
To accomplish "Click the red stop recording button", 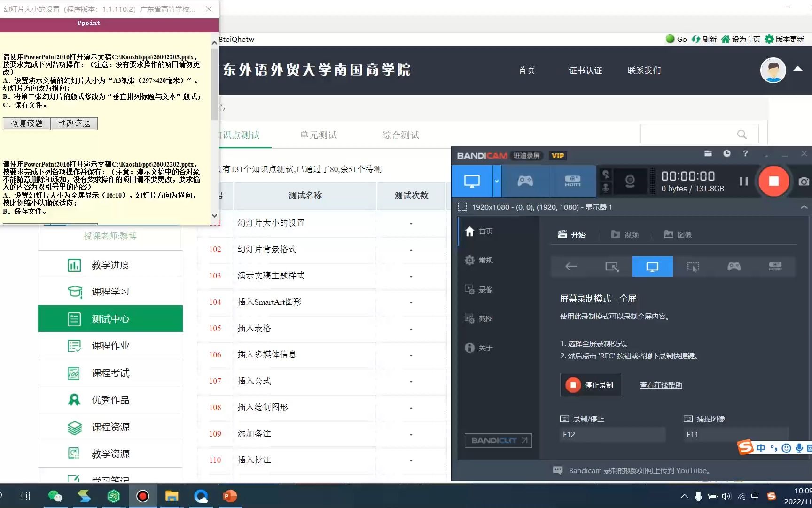I will point(773,181).
